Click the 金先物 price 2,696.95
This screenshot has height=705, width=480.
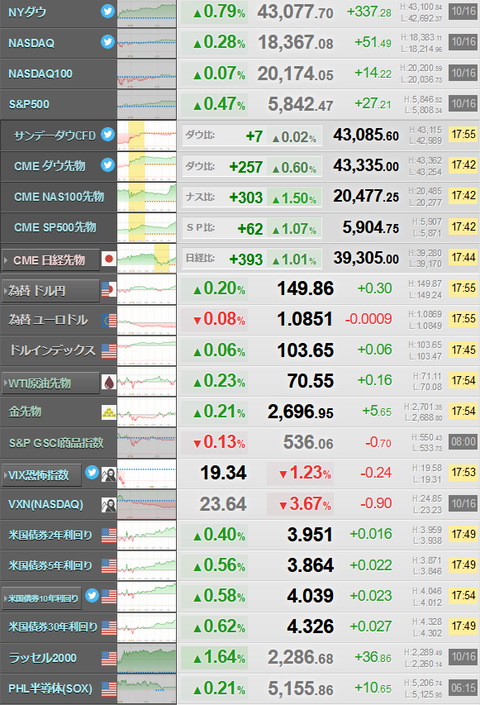point(301,412)
